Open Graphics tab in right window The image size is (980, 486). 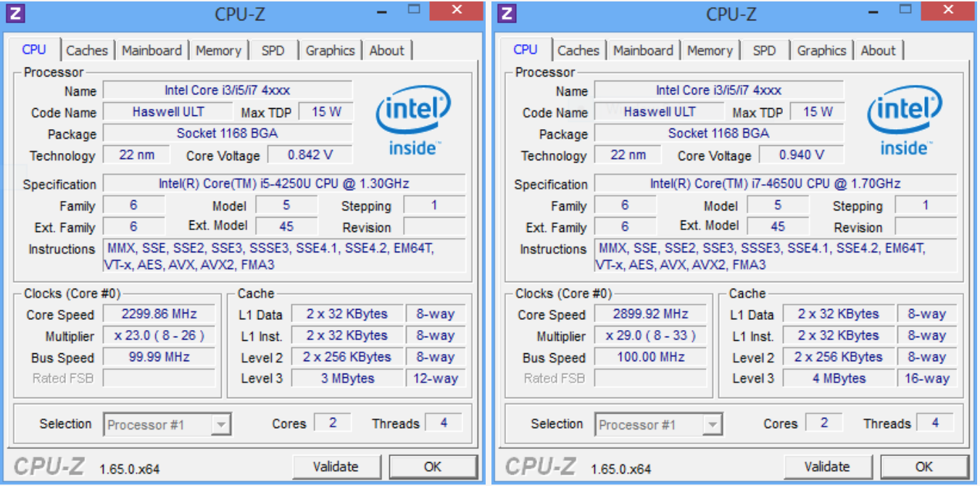(822, 51)
